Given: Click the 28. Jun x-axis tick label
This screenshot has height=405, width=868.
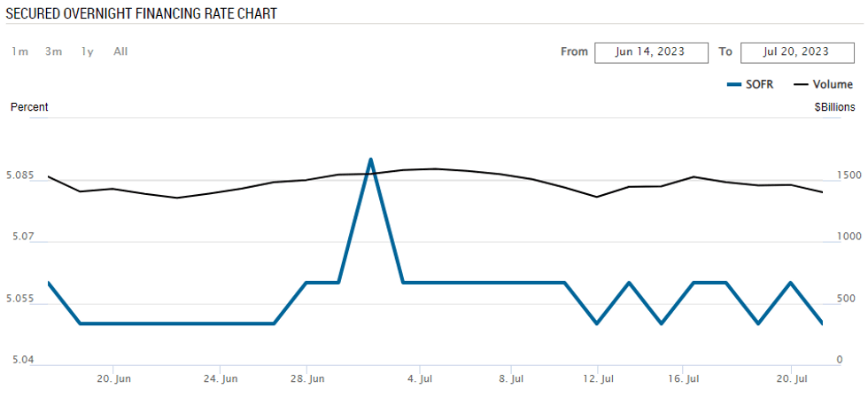Looking at the screenshot, I should point(306,379).
